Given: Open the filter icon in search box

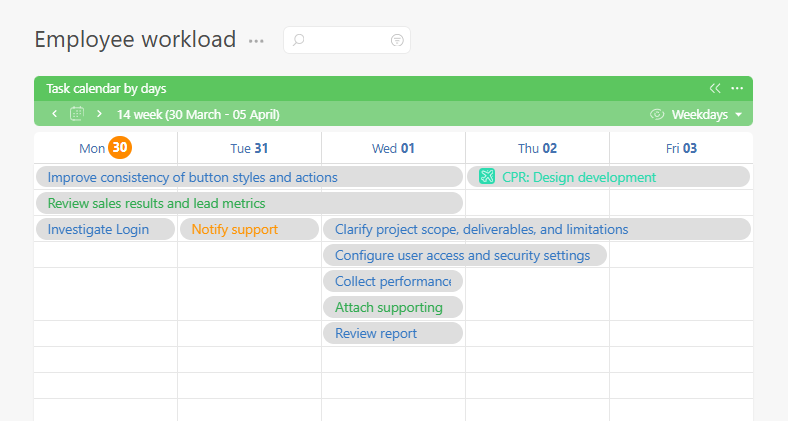Looking at the screenshot, I should [397, 40].
